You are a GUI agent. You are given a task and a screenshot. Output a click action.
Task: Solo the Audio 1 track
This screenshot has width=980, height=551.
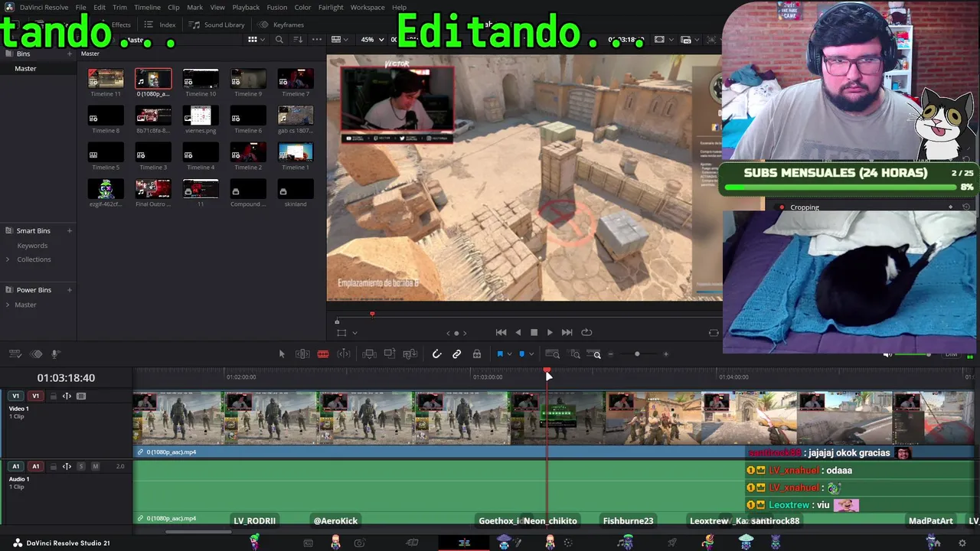[81, 466]
